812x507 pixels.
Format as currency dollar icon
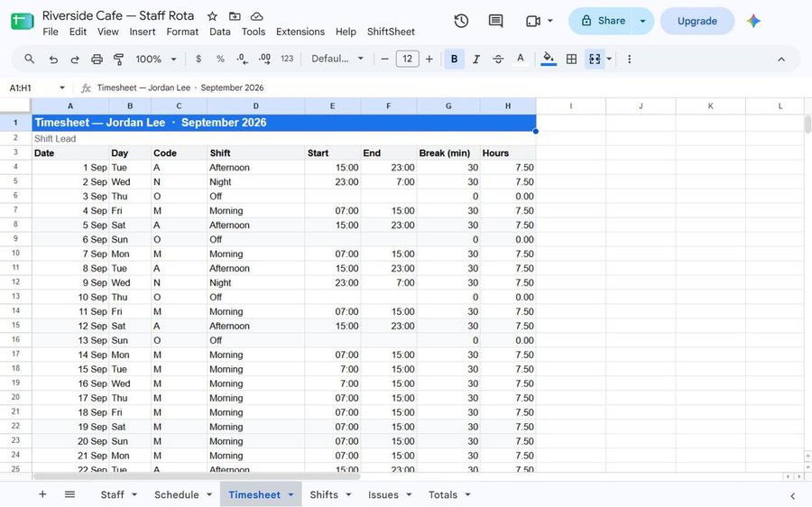coord(198,59)
